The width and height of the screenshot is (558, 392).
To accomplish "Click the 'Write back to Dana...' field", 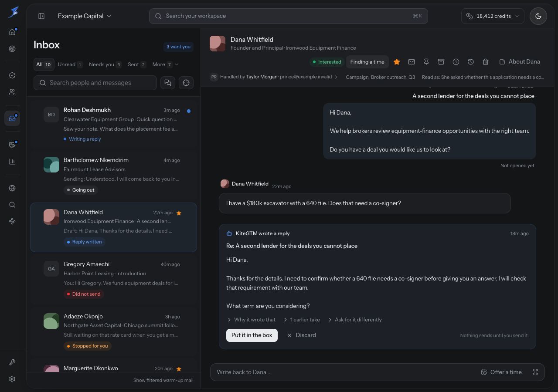I will [x=344, y=372].
